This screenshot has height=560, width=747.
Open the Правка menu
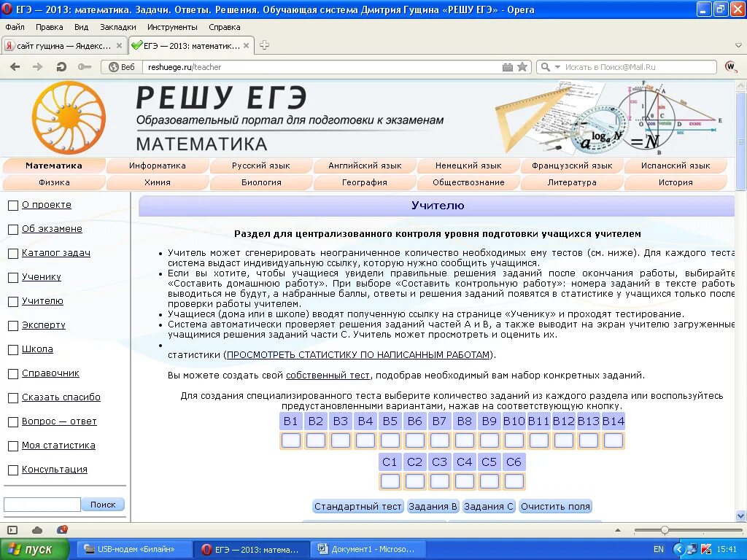[49, 27]
